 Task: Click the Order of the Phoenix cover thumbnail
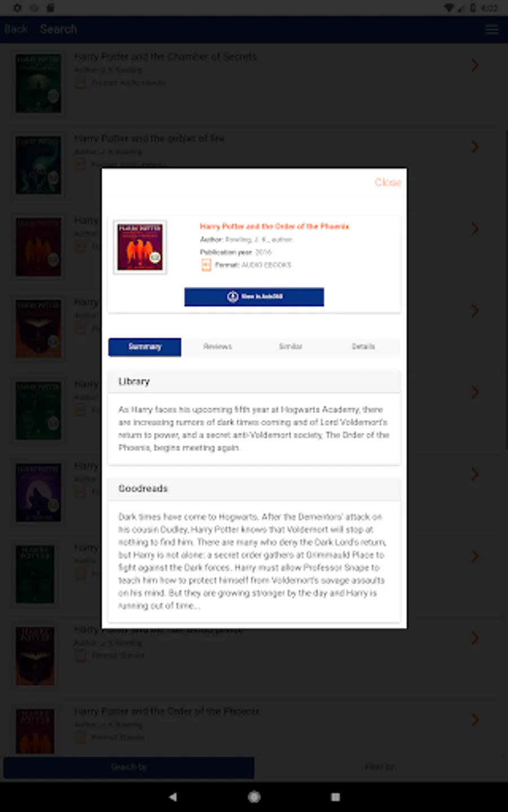[x=140, y=247]
